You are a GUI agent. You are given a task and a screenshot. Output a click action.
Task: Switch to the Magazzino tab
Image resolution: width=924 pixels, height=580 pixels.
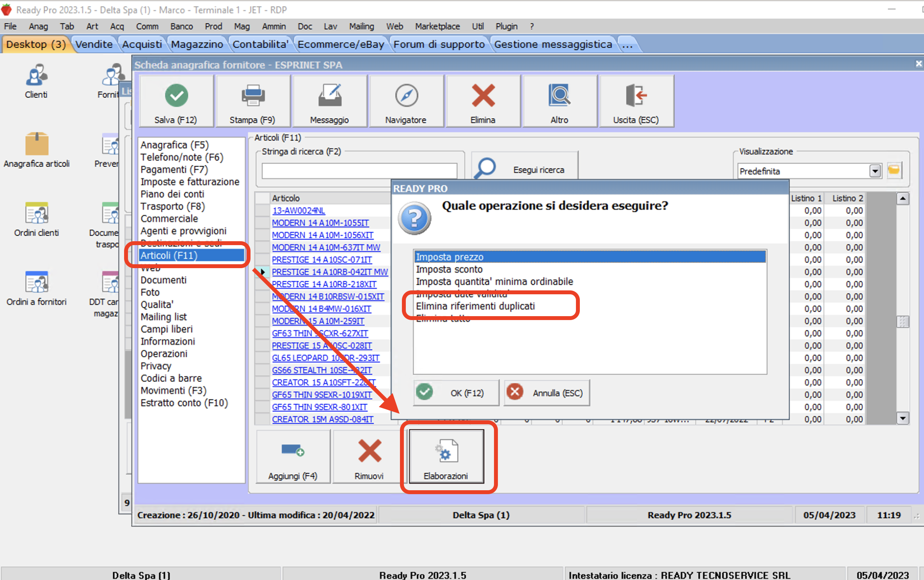tap(197, 44)
